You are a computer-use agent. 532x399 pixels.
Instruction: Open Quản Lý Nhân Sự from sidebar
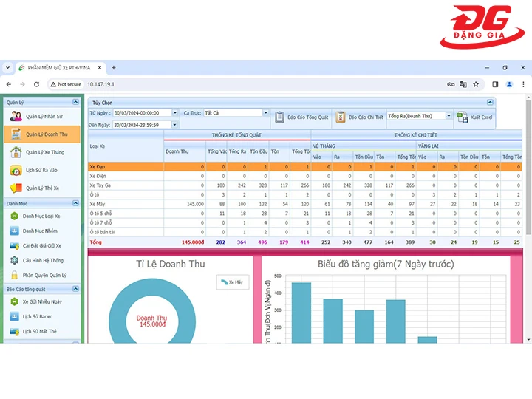click(x=16, y=117)
